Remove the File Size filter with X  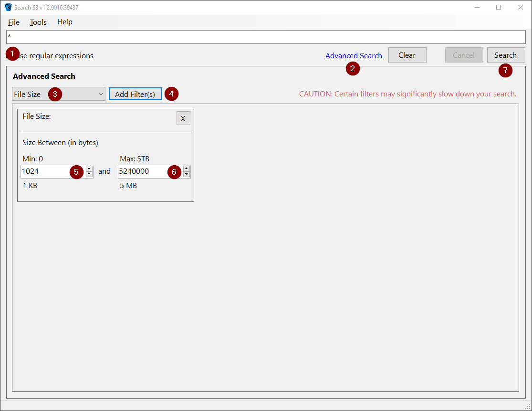click(x=183, y=118)
